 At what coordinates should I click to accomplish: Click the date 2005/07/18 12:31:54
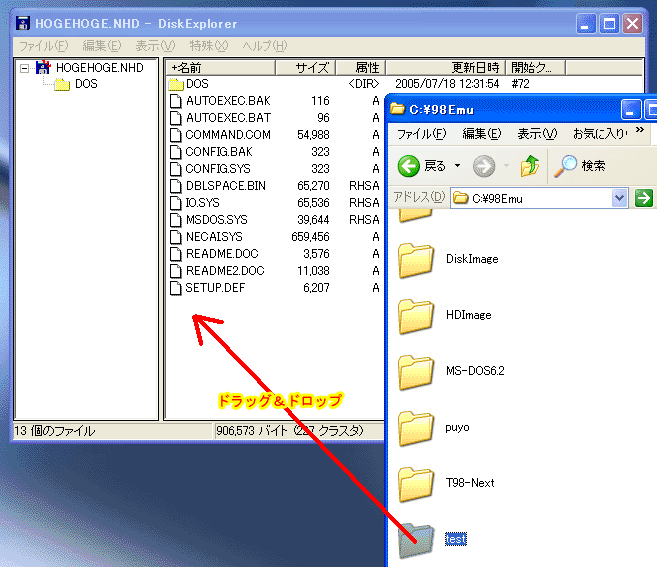[x=447, y=84]
